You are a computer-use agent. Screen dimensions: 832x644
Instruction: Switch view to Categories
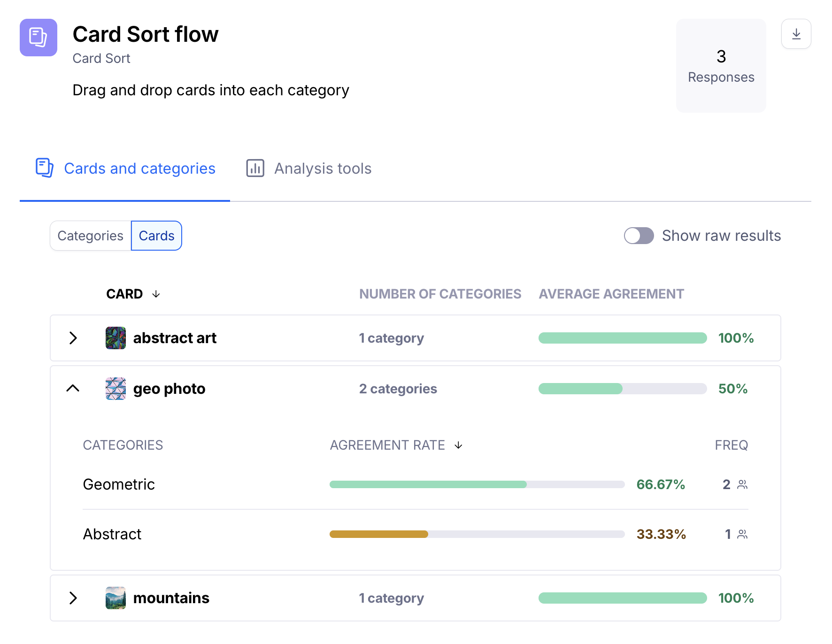[91, 236]
